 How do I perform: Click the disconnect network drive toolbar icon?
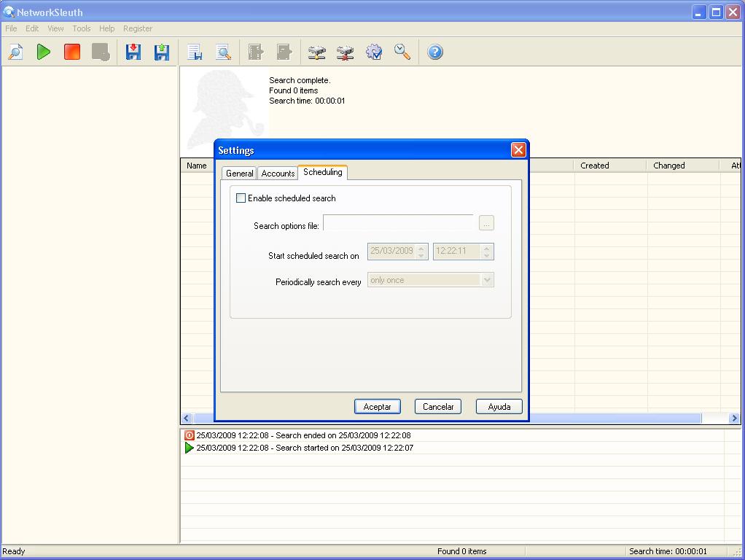click(346, 52)
